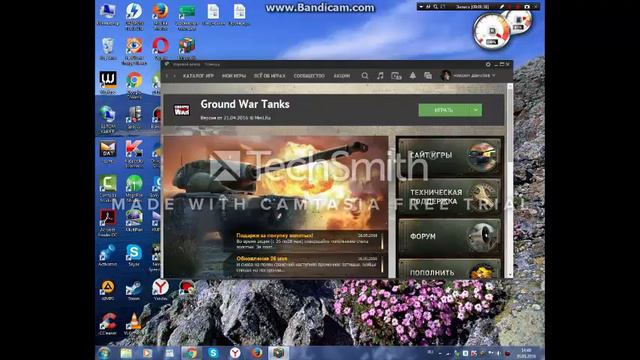Open Firefox from the taskbar

point(257,353)
